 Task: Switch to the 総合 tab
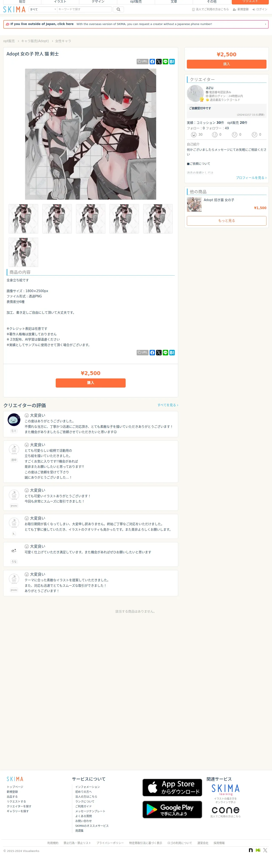pos(22,2)
